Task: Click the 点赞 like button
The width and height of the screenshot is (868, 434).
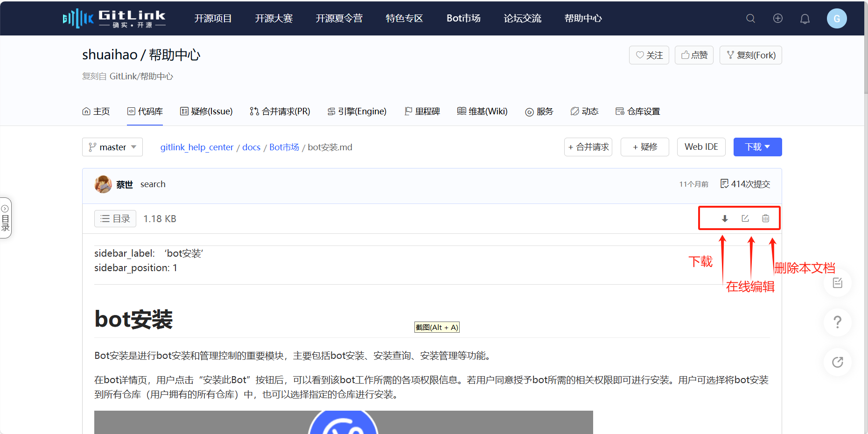Action: point(694,55)
